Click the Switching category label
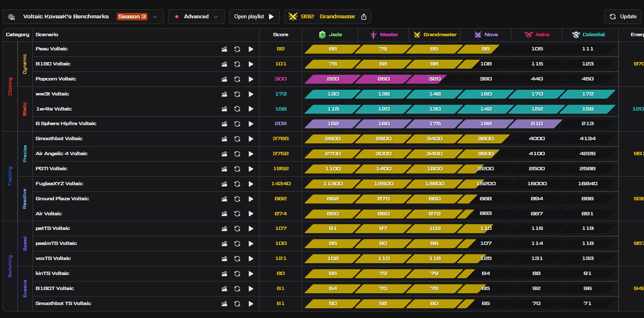 pyautogui.click(x=10, y=266)
